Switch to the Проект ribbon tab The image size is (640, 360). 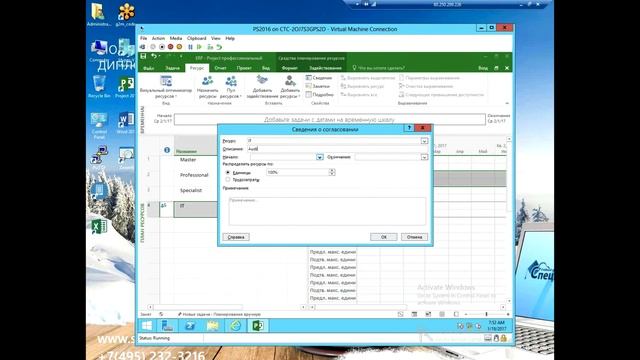[244, 68]
